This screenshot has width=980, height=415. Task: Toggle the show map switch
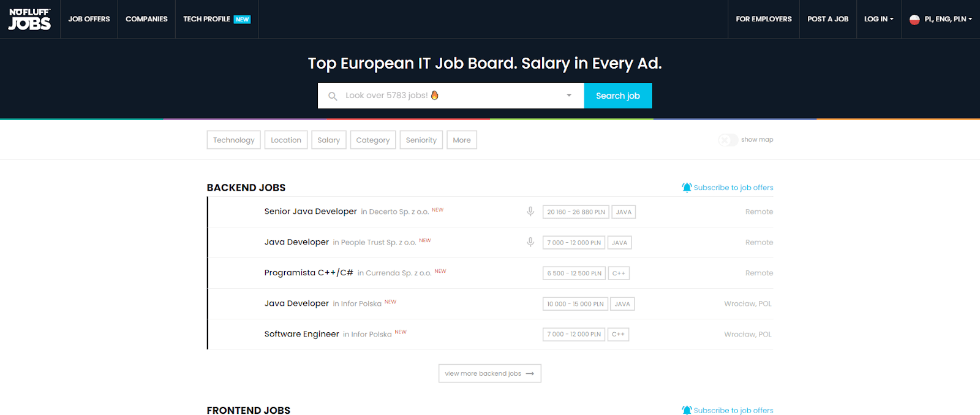click(x=728, y=140)
